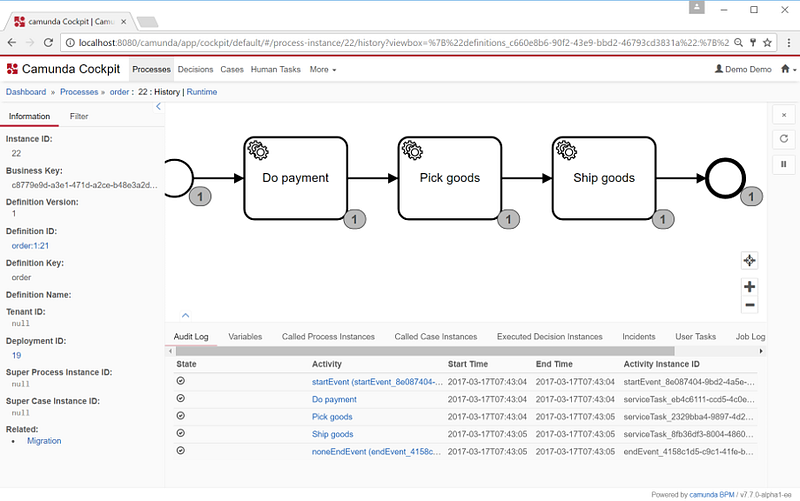This screenshot has height=501, width=800.
Task: Switch to the Filter tab
Action: point(79,117)
